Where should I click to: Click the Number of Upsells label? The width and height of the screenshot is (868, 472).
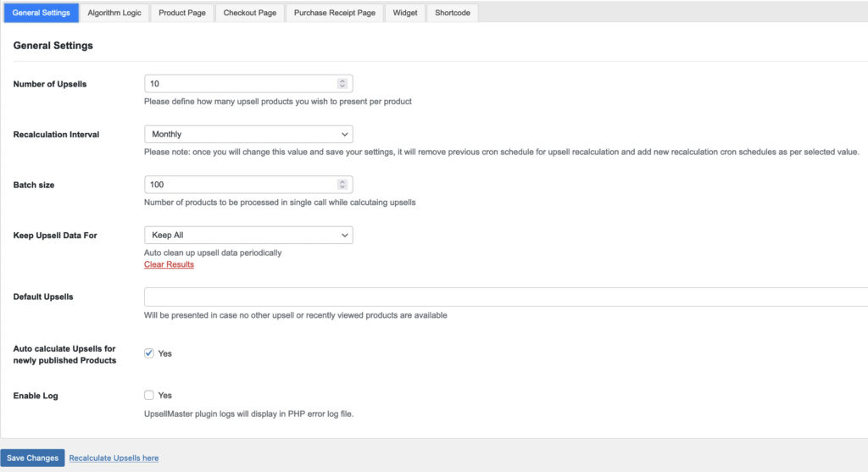(x=50, y=84)
